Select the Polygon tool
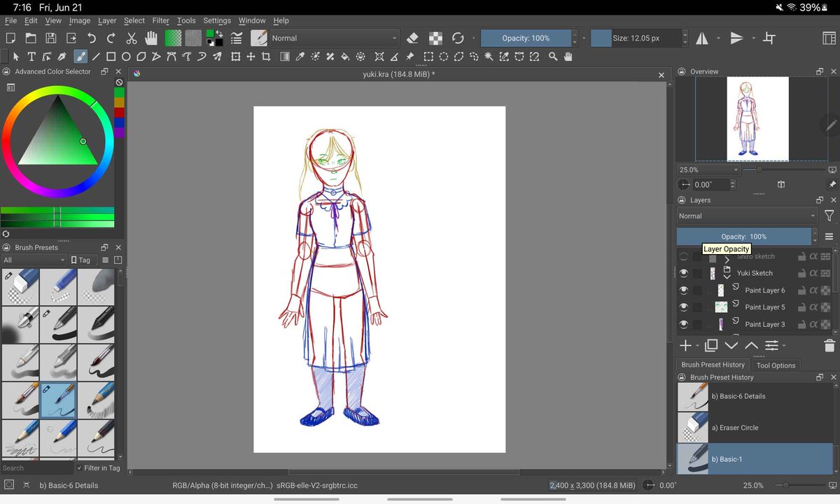The height and width of the screenshot is (504, 840). pos(141,57)
